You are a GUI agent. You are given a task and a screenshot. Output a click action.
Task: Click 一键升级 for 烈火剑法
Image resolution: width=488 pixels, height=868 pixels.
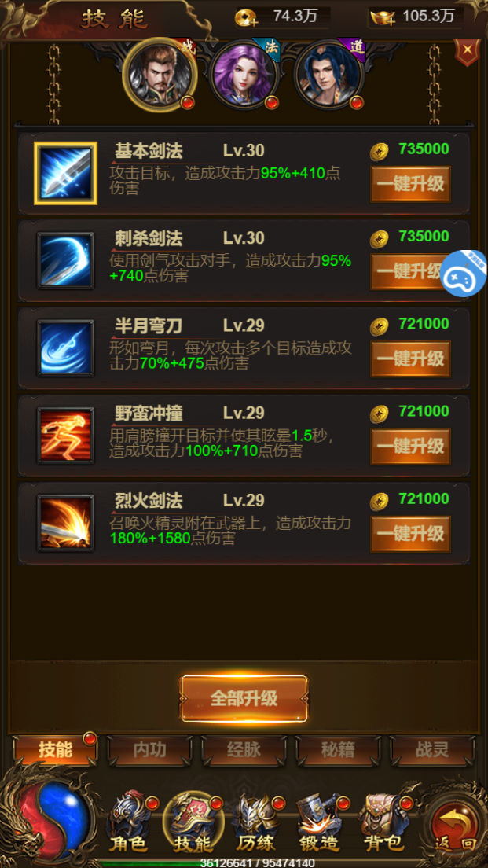(410, 534)
